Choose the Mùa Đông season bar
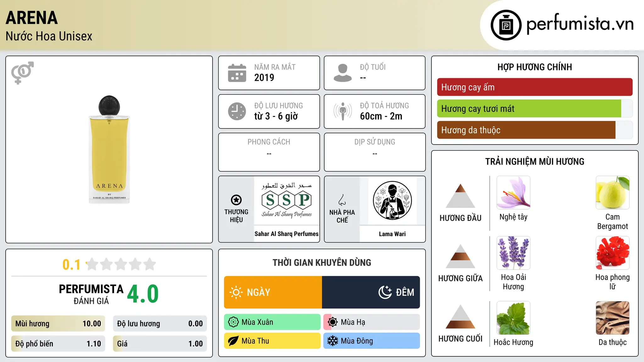 (372, 341)
